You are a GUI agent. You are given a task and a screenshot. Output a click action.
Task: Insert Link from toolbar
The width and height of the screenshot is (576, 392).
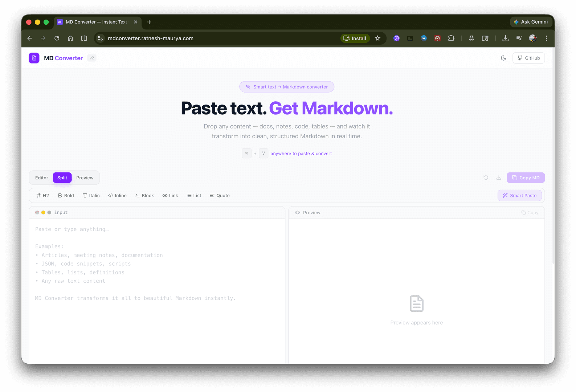(170, 196)
